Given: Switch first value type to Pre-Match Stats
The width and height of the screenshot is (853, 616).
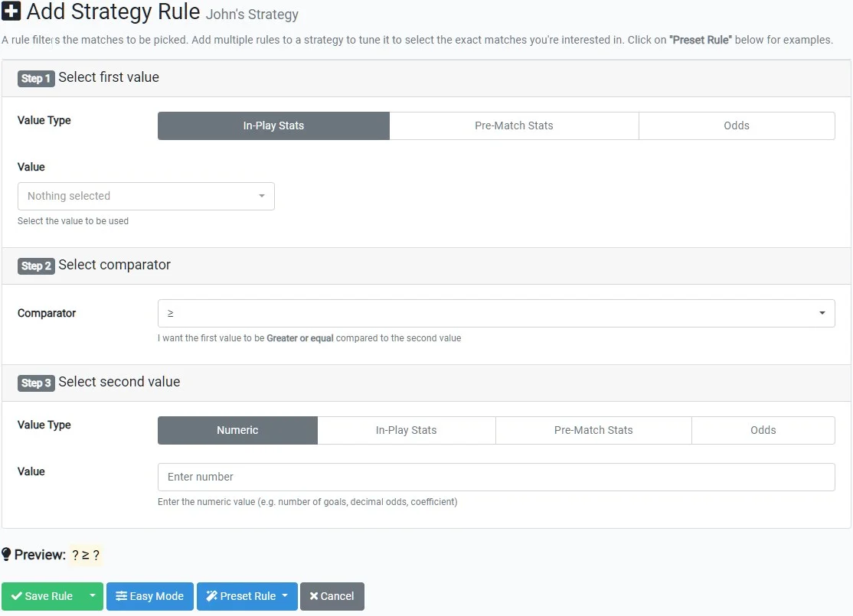Looking at the screenshot, I should point(514,125).
